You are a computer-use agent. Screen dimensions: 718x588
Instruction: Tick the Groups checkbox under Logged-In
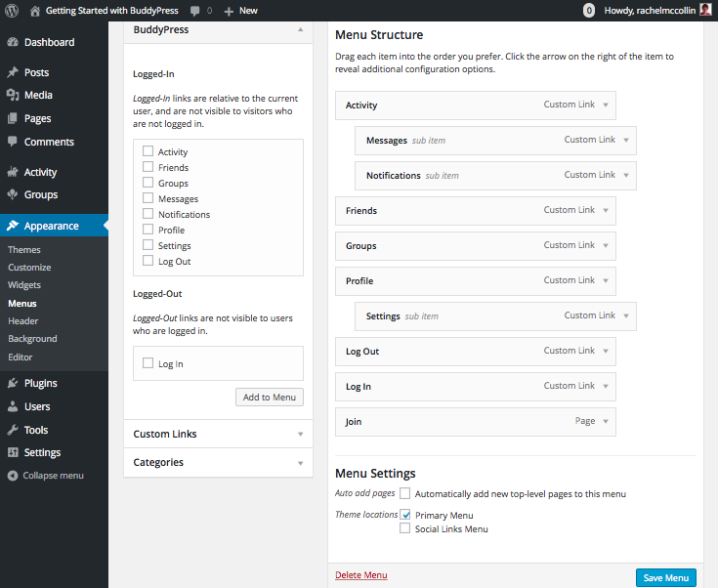(148, 183)
